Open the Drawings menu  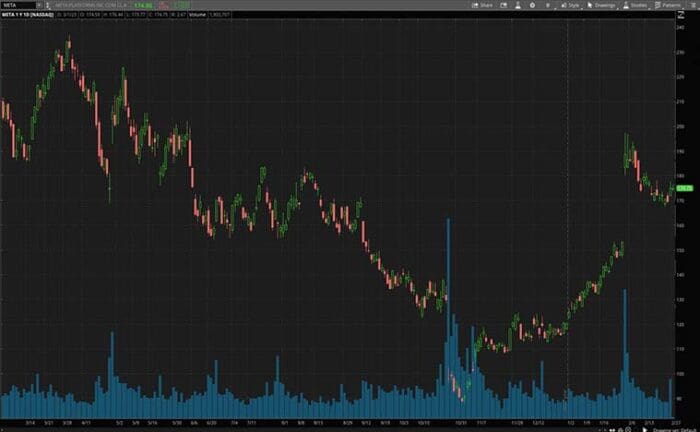click(601, 5)
